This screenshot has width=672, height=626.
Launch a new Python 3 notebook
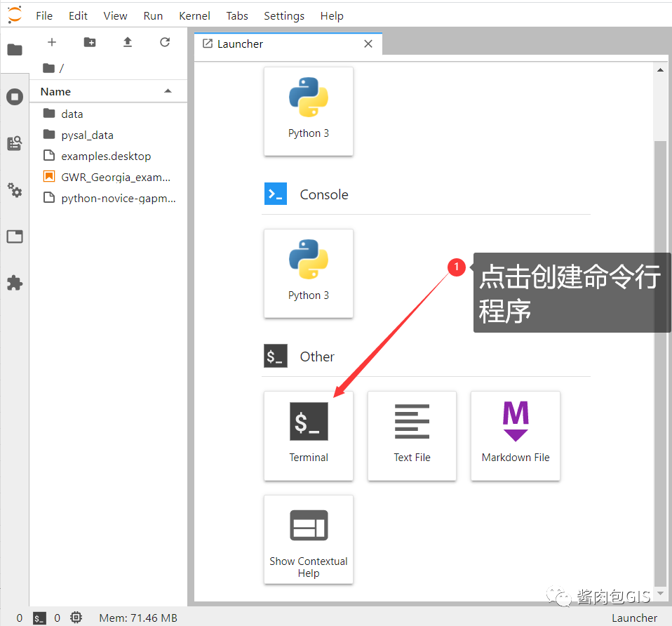(x=309, y=112)
